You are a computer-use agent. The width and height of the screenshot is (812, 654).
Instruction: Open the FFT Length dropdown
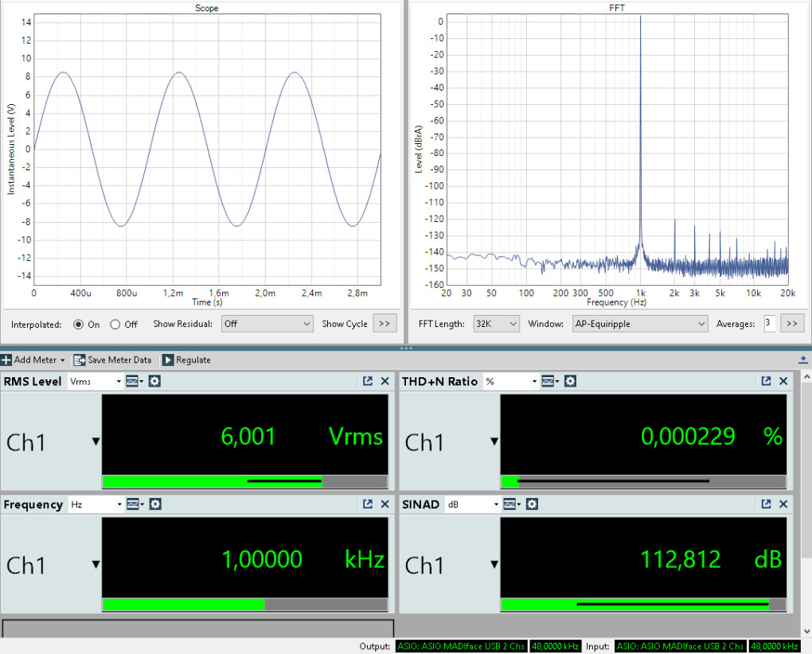click(496, 324)
